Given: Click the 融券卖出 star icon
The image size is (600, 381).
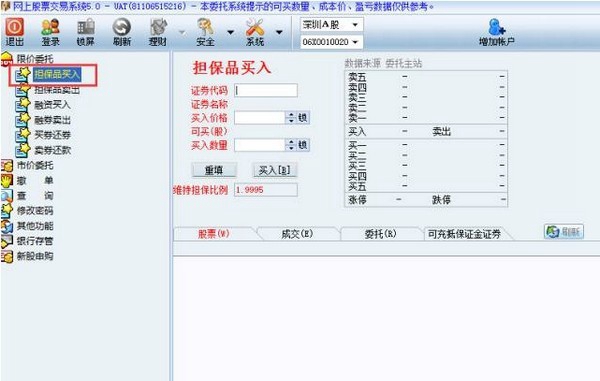Looking at the screenshot, I should (22, 119).
